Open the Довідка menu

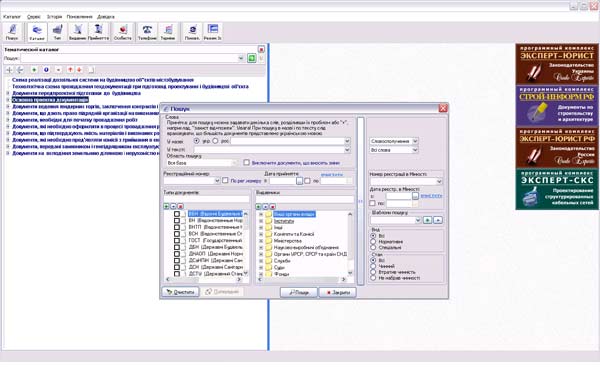coord(106,17)
